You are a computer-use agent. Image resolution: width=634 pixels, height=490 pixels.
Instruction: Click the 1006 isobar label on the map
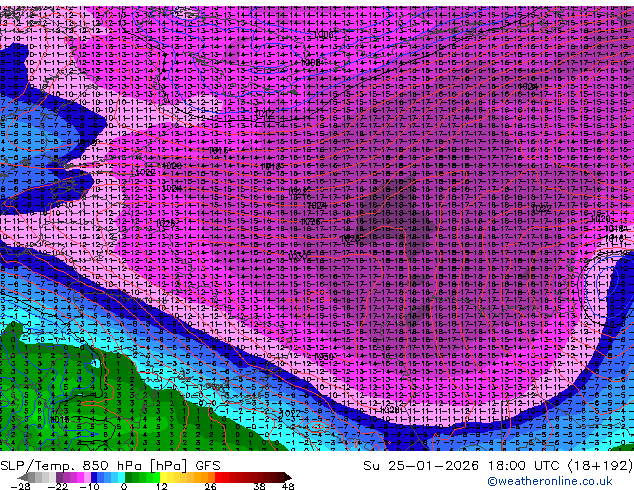[324, 34]
